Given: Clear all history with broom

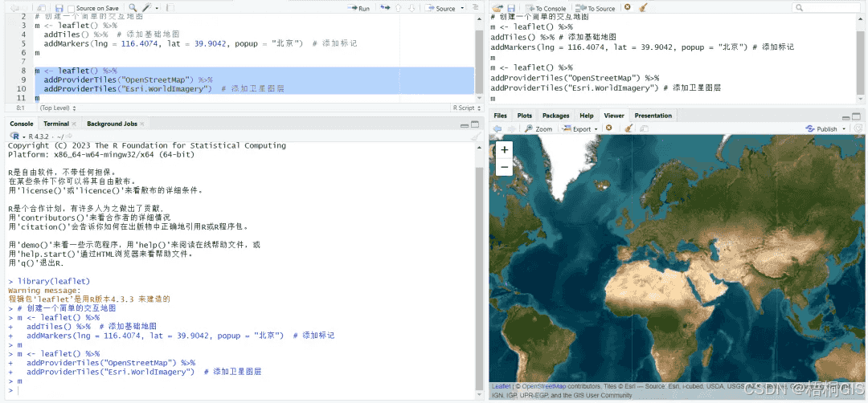Looking at the screenshot, I should (642, 8).
